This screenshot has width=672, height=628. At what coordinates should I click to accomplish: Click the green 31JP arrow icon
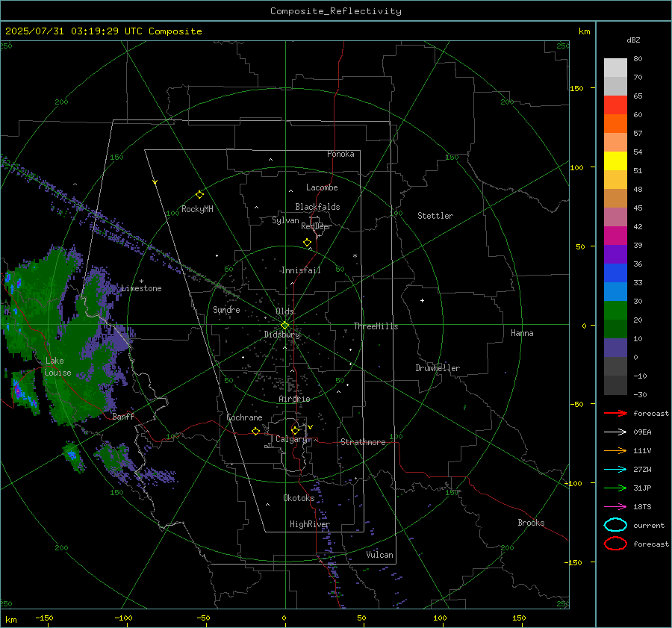pos(615,488)
